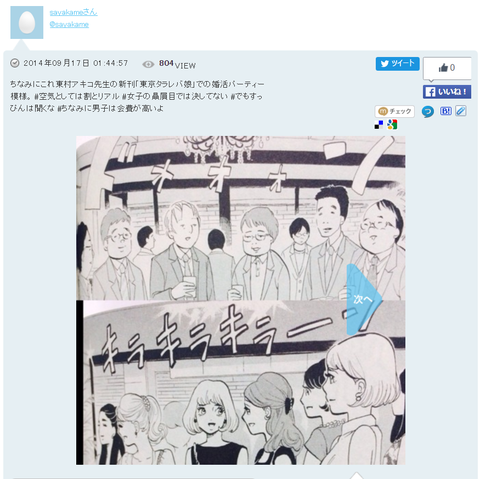
Task: Click the Facebook いいね! like button
Action: click(447, 92)
